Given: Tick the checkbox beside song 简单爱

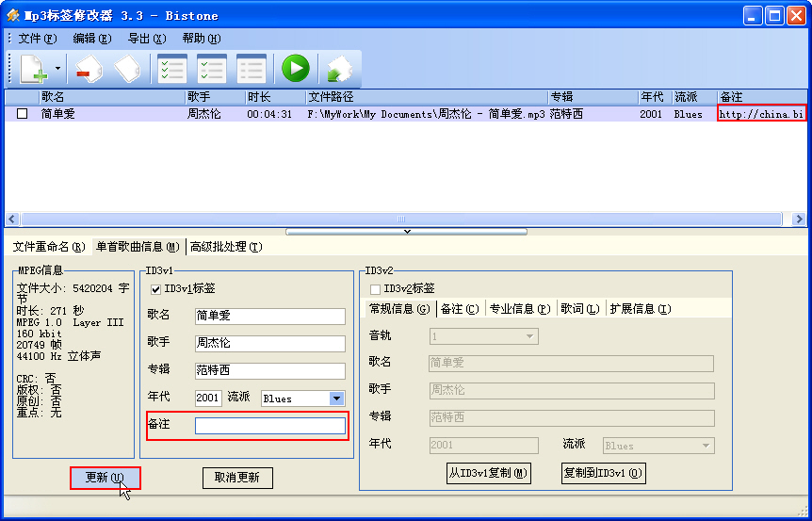Looking at the screenshot, I should [x=23, y=114].
